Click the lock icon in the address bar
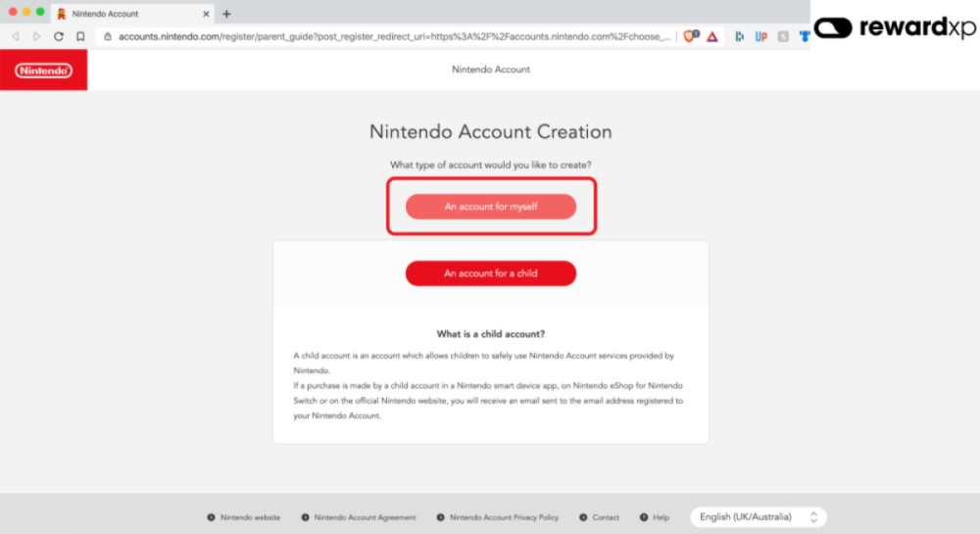Screen dimensions: 980x534 [108, 37]
